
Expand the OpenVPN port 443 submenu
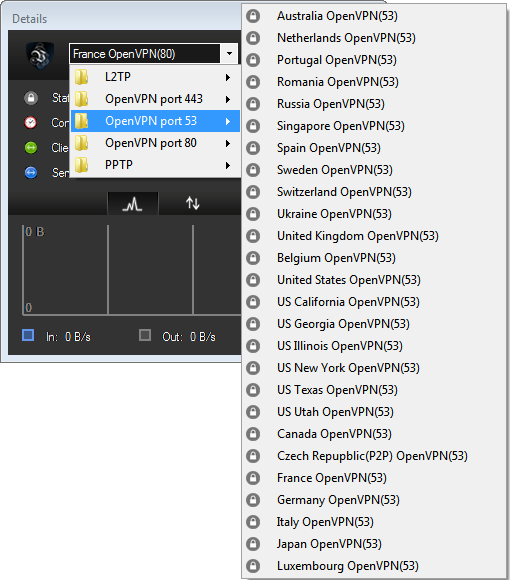[155, 99]
